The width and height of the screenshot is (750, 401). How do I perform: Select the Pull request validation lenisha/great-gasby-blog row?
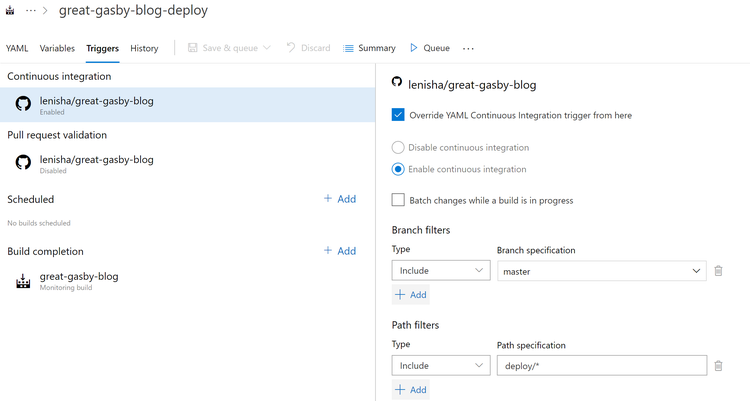[x=188, y=163]
